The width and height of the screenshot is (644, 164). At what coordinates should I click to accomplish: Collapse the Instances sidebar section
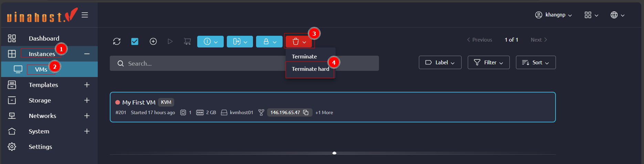[87, 54]
